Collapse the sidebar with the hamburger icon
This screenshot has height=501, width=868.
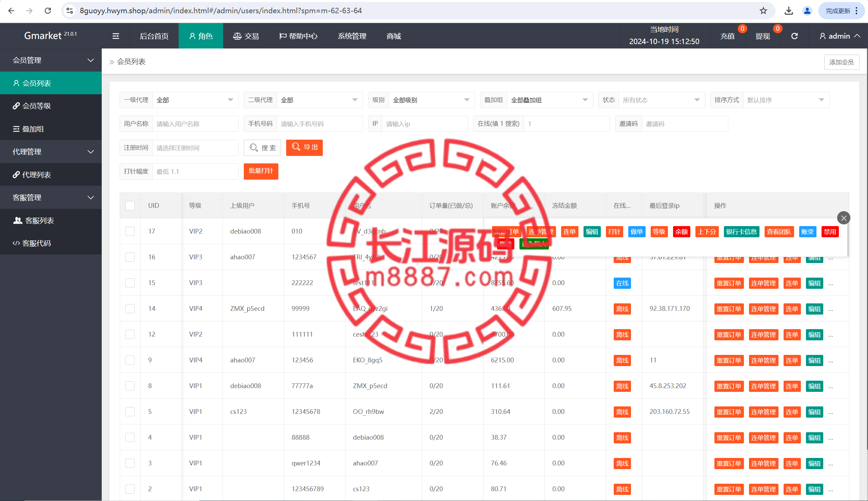[x=116, y=36]
